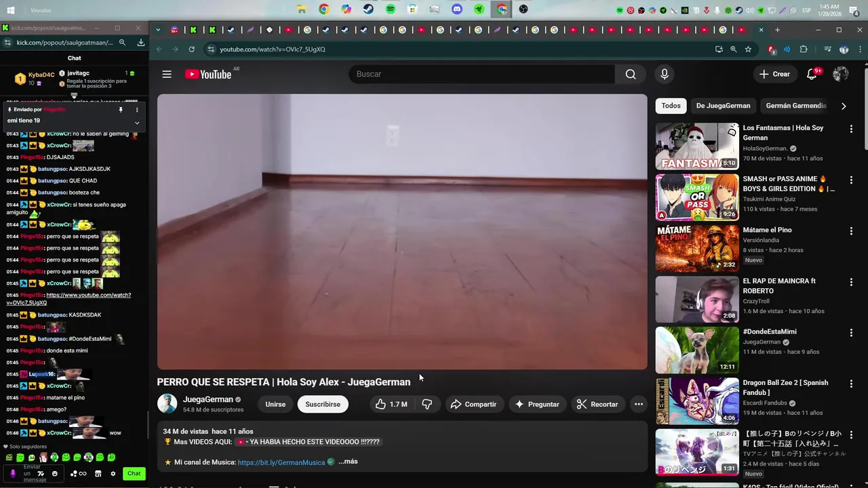The width and height of the screenshot is (868, 488).
Task: Click the YouTube search magnifier button
Action: pyautogui.click(x=631, y=75)
